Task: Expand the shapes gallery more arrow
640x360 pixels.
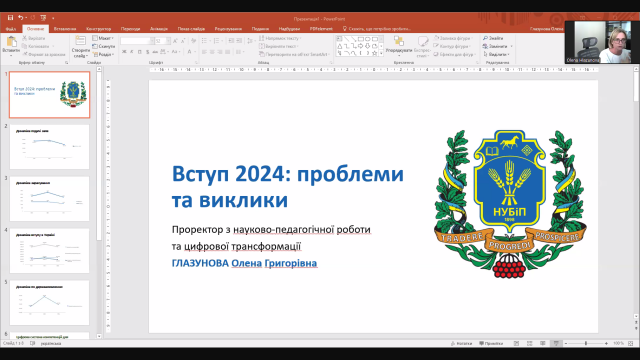Action: (x=381, y=53)
